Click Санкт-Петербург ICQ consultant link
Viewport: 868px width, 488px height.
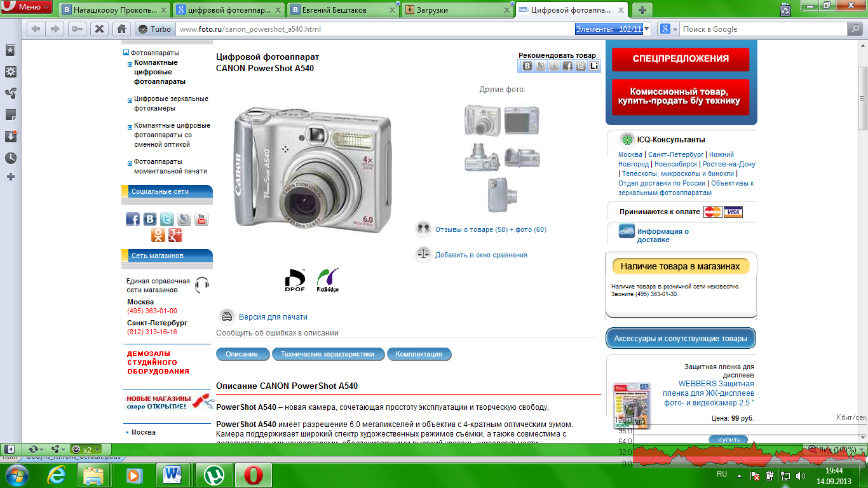[675, 154]
